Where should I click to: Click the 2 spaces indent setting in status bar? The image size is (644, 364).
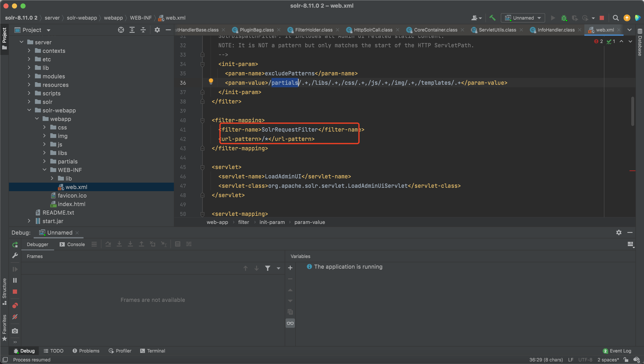click(608, 360)
